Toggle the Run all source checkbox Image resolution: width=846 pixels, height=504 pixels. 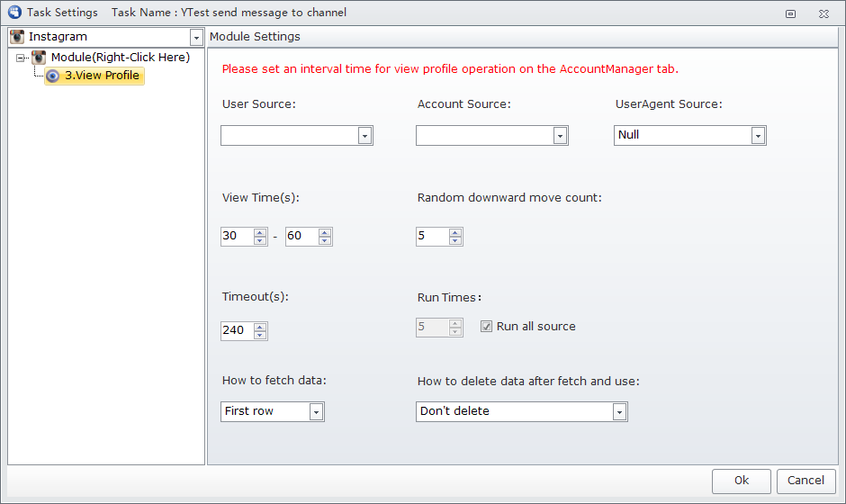coord(486,327)
